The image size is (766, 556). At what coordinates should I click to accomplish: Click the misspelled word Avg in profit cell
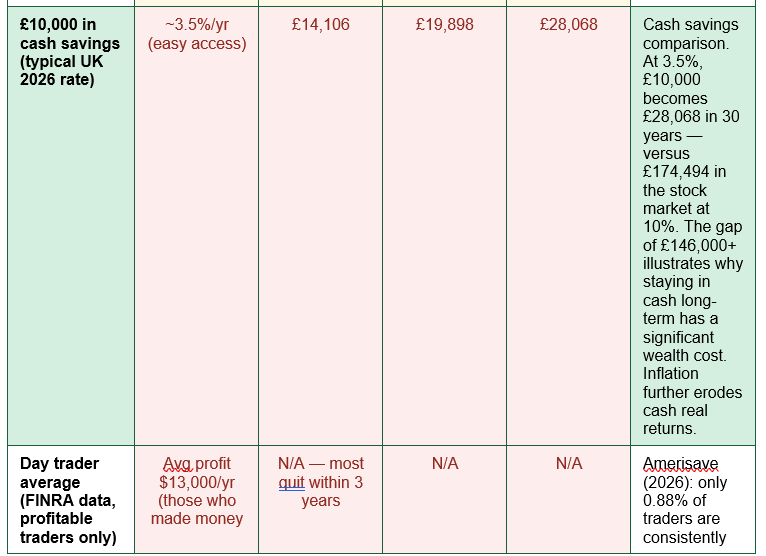(178, 464)
